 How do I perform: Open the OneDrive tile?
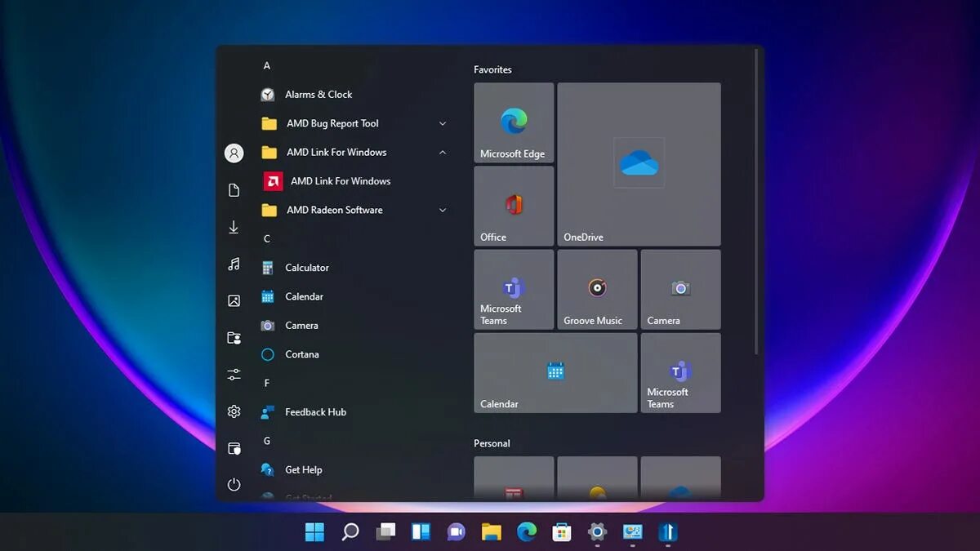pyautogui.click(x=639, y=164)
